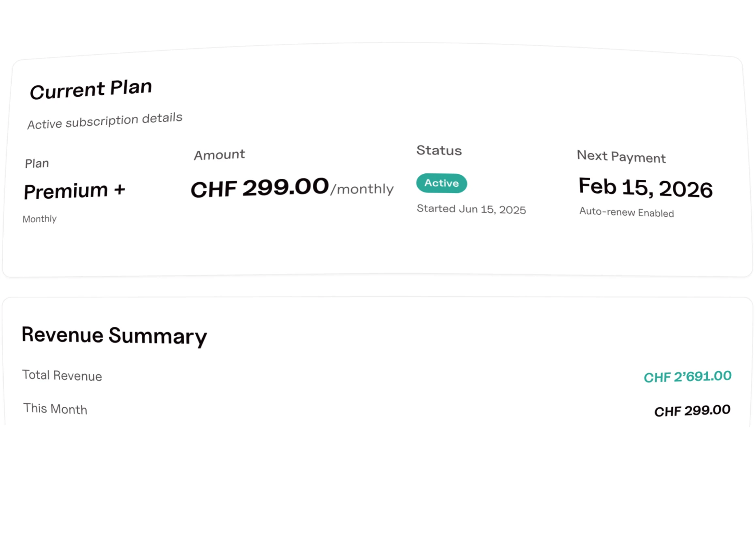
Task: Click the This Month CHF 299.00 amount
Action: click(693, 410)
